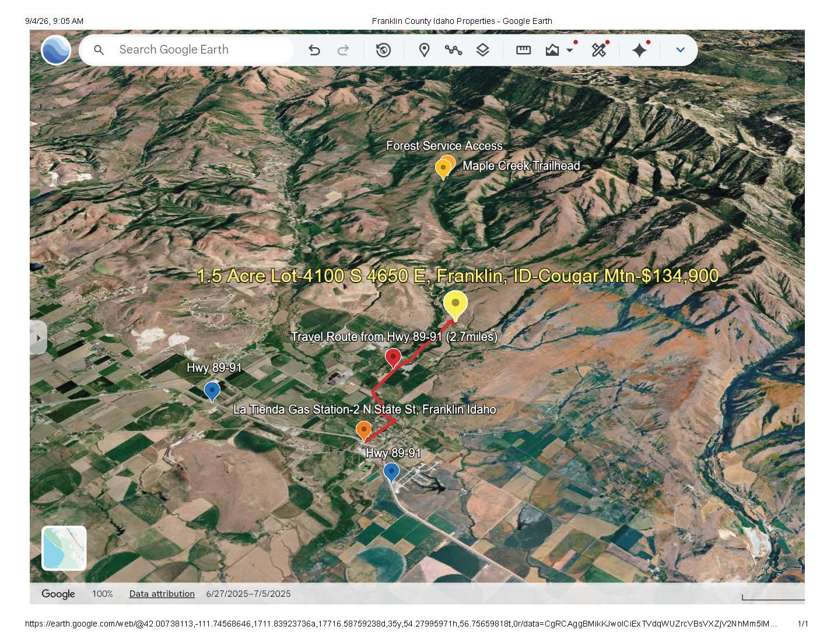Screen dimensions: 834x644
Task: Open the map layers panel
Action: (482, 50)
